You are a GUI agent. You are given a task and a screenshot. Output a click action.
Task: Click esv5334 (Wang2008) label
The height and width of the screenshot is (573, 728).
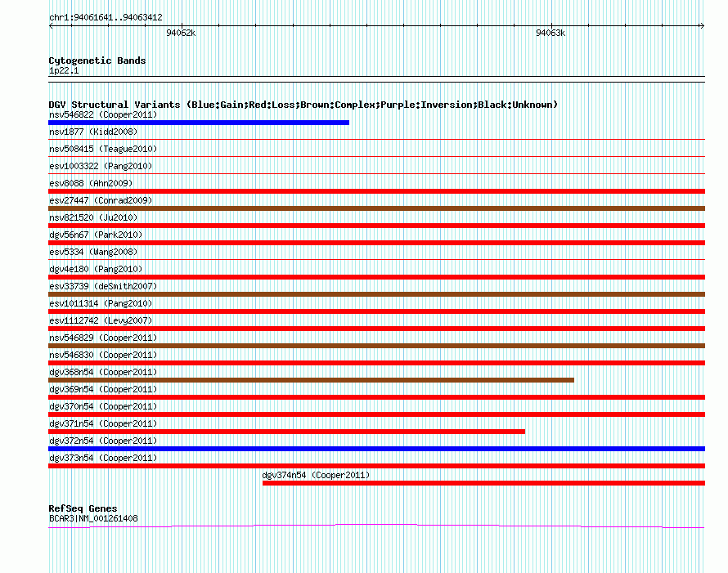[93, 252]
